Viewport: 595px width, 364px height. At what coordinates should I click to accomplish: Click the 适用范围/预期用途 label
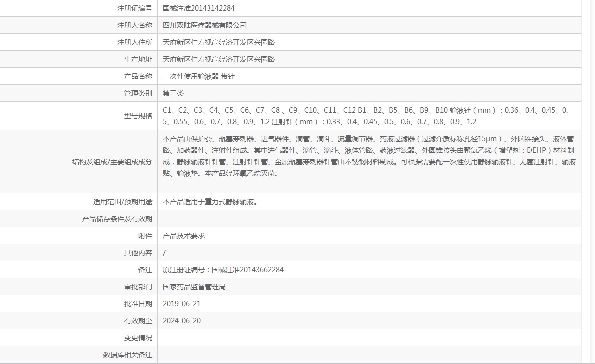[123, 202]
